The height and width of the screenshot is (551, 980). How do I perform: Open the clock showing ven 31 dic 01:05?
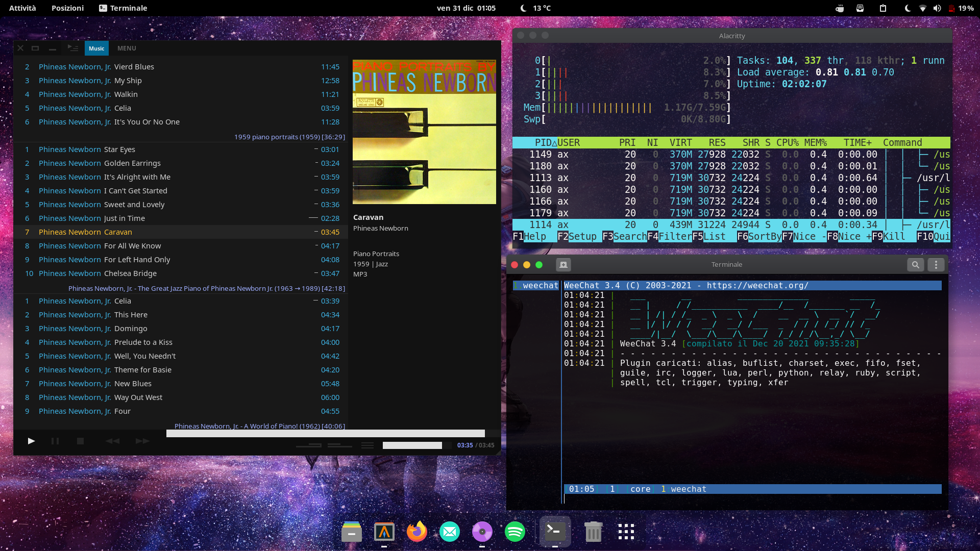[466, 8]
